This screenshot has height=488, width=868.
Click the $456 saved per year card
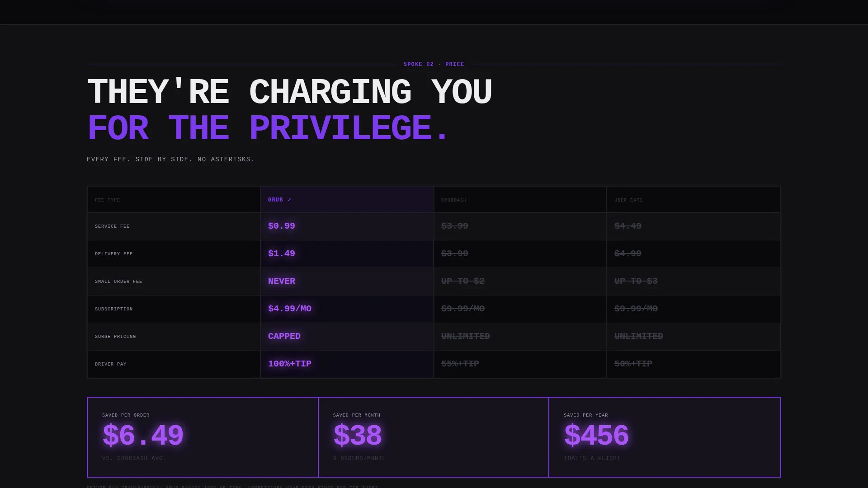pos(665,437)
